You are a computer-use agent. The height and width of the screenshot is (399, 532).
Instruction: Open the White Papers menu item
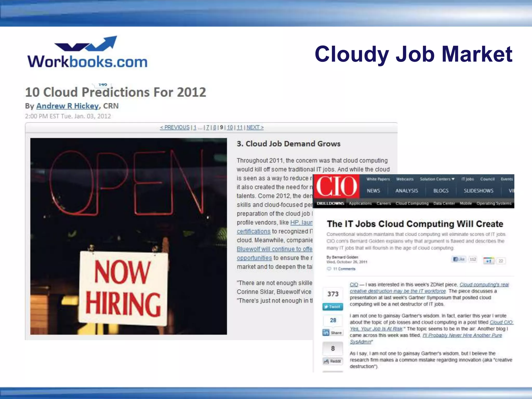378,179
